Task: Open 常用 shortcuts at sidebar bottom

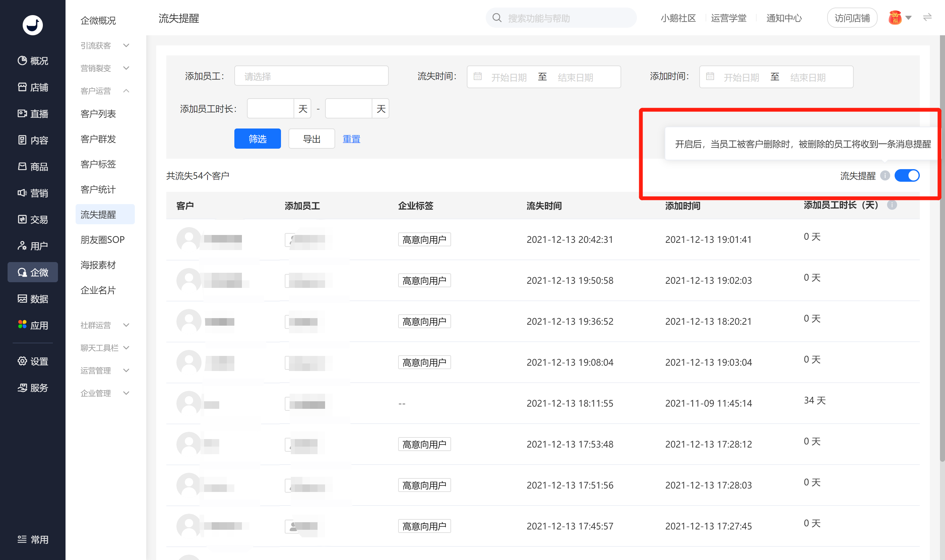Action: (33, 539)
